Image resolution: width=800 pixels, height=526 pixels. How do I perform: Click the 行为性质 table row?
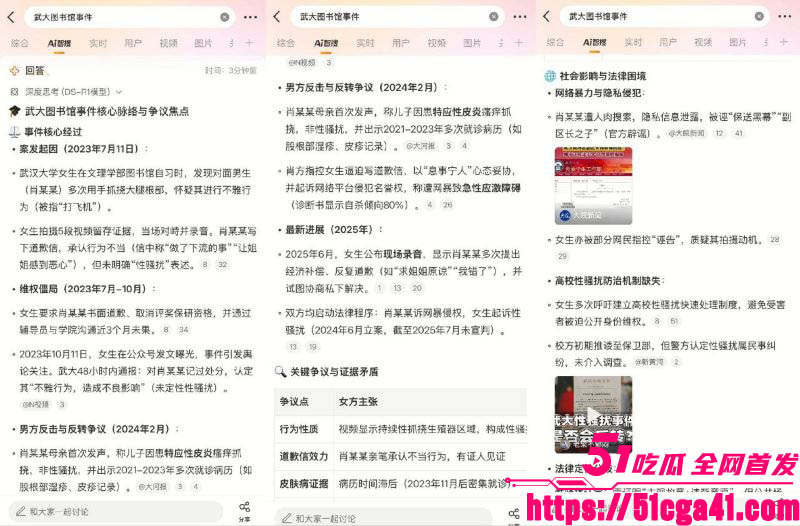point(401,429)
